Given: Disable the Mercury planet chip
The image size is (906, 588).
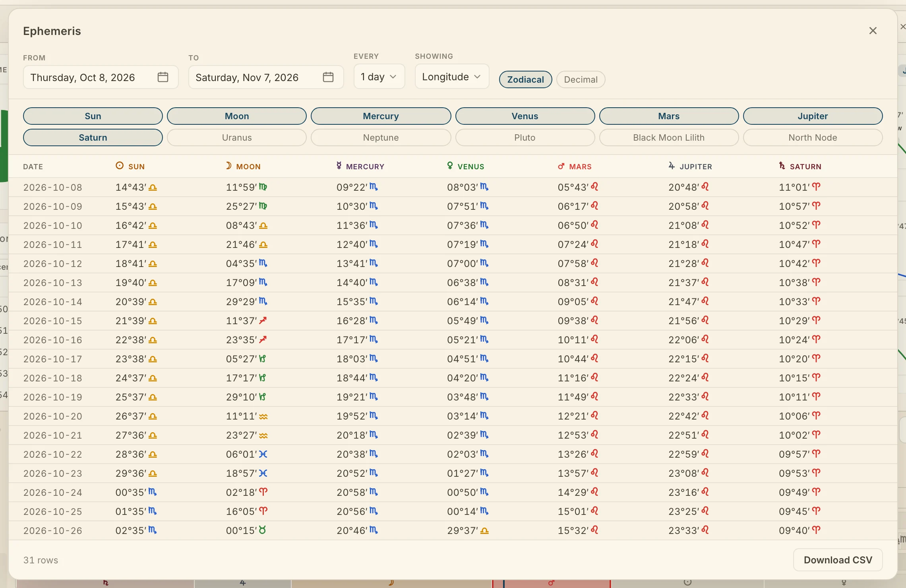Looking at the screenshot, I should pyautogui.click(x=381, y=116).
